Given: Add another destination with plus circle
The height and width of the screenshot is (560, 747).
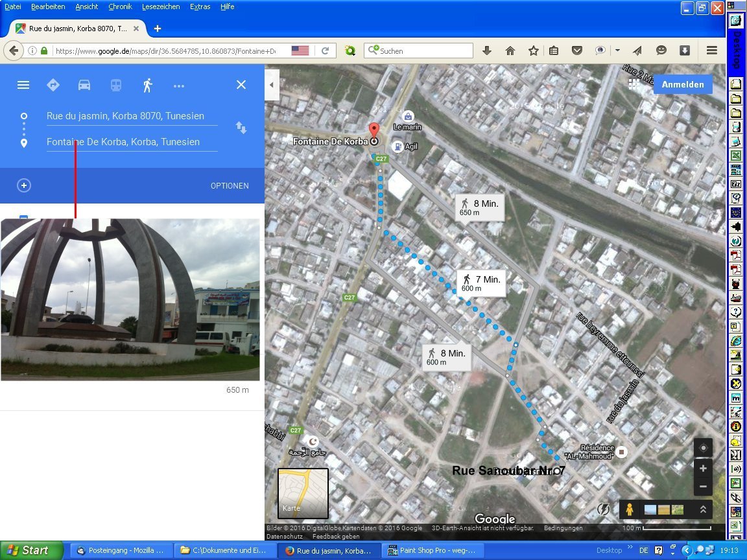Looking at the screenshot, I should coord(24,185).
